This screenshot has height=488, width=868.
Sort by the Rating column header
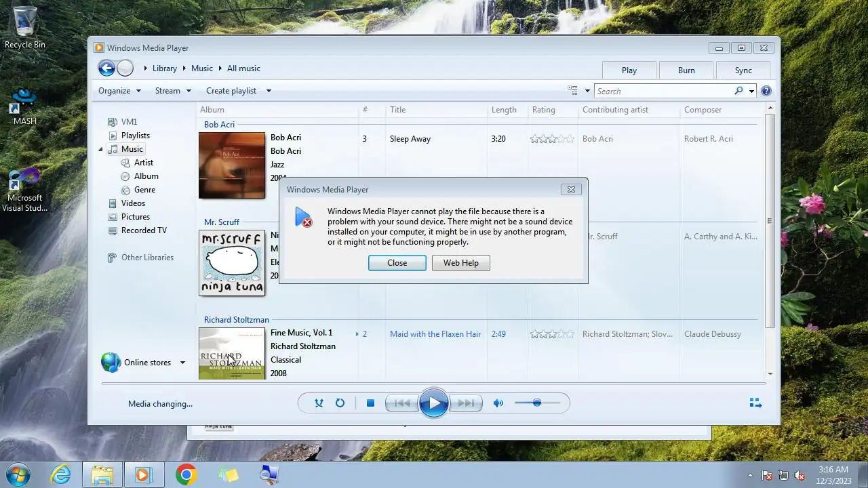(x=544, y=110)
